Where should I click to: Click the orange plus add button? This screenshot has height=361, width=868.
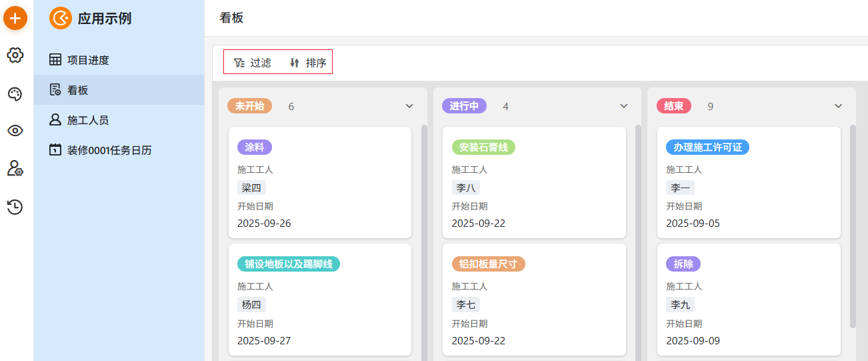tap(15, 18)
